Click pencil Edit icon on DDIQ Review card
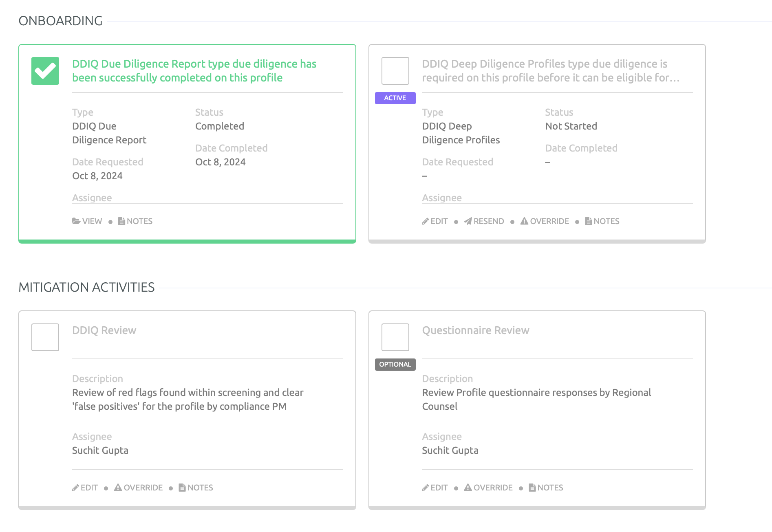The width and height of the screenshot is (772, 532). (x=76, y=488)
